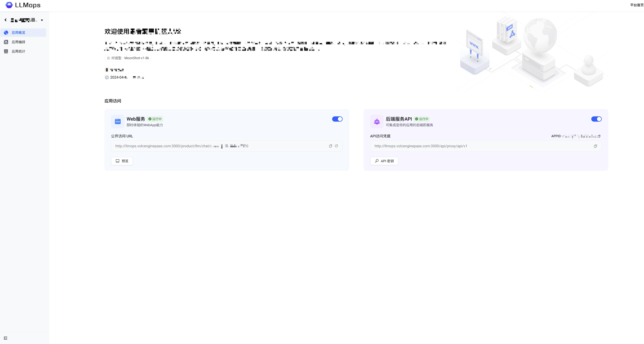Click the 对话型 · MoonShot-v1-8k tag

tap(128, 58)
